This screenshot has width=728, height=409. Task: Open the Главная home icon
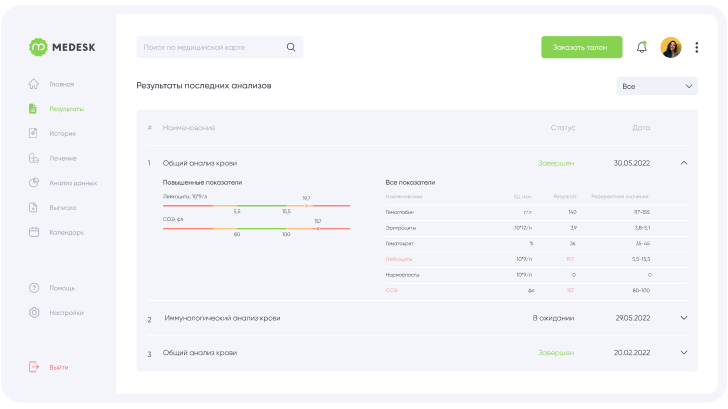[33, 84]
